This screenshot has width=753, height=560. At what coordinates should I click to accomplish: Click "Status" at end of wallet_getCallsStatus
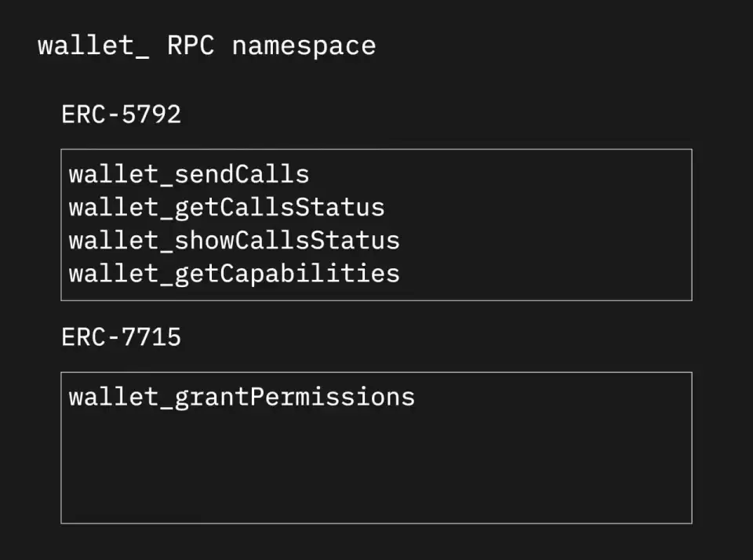click(x=339, y=208)
